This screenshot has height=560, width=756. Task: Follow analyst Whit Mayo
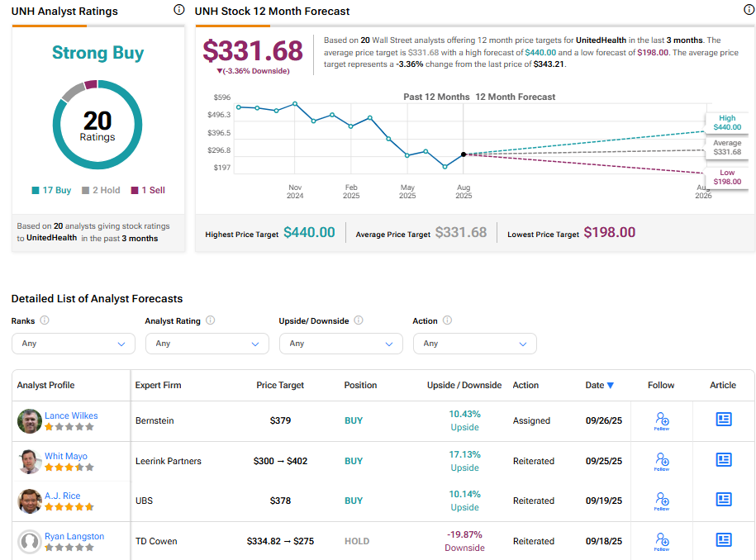click(x=661, y=461)
